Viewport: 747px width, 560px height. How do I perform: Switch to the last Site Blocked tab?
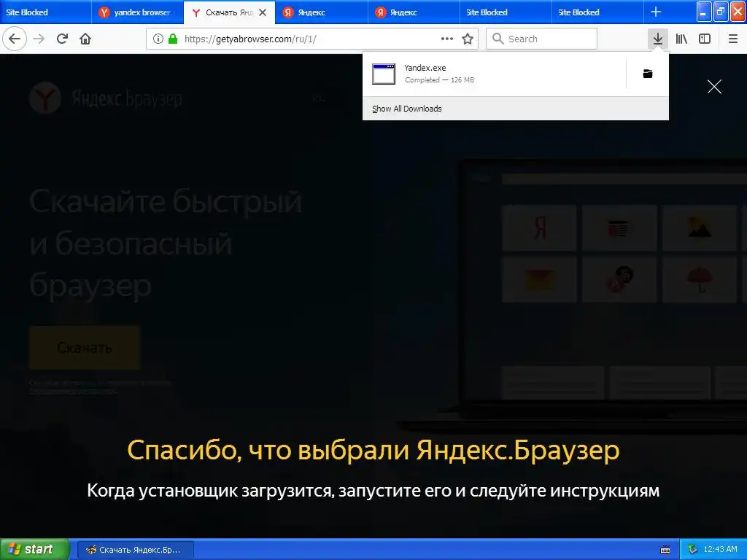coord(597,12)
